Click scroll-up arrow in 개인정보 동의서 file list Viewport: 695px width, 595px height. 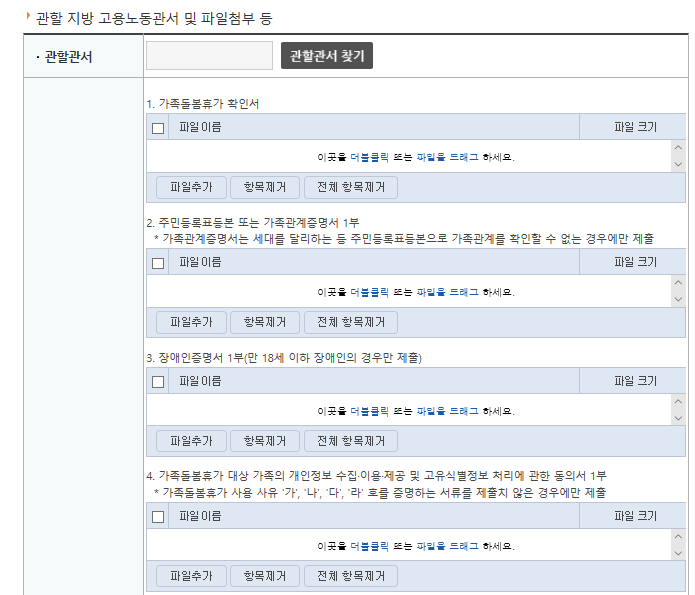coord(678,536)
